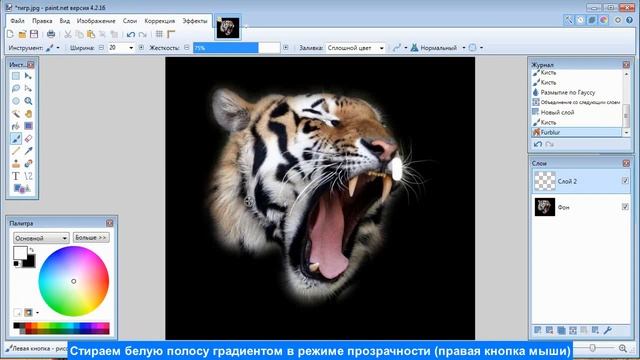Screen dimensions: 640x360
Task: Save the image with floppy icon
Action: click(x=34, y=34)
